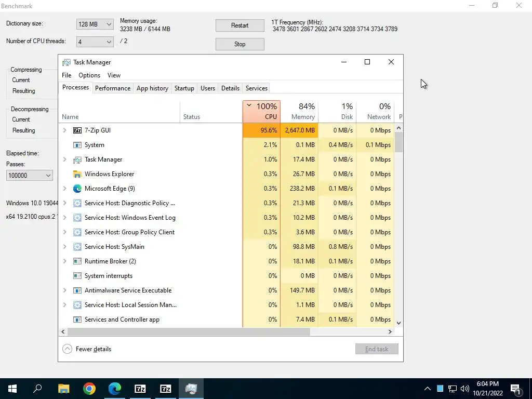The width and height of the screenshot is (532, 399).
Task: Click Fewer details in Task Manager
Action: tap(87, 349)
